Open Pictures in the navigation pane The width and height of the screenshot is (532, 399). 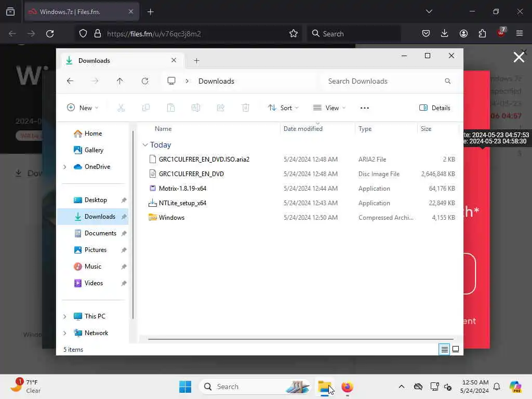coord(92,250)
